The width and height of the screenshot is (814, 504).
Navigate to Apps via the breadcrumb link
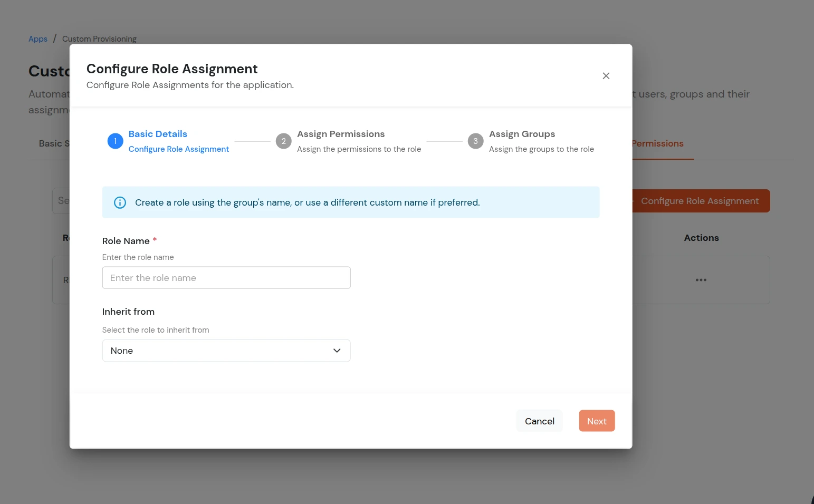pyautogui.click(x=37, y=38)
